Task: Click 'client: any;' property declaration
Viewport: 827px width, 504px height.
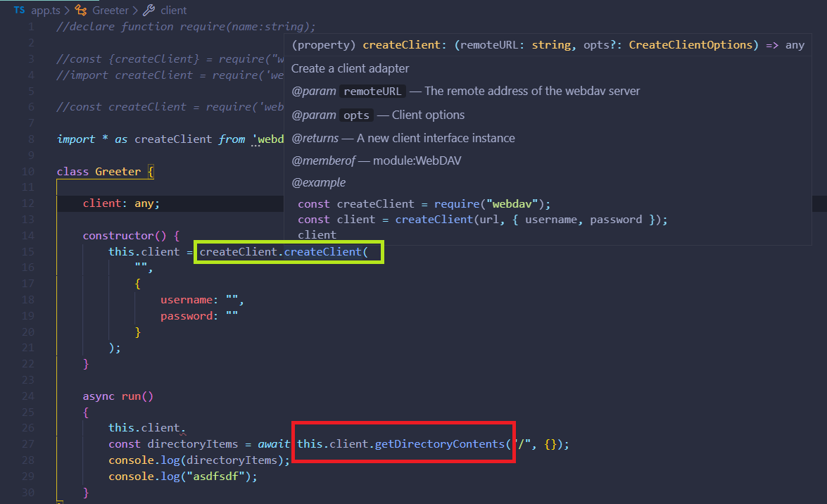Action: click(121, 203)
